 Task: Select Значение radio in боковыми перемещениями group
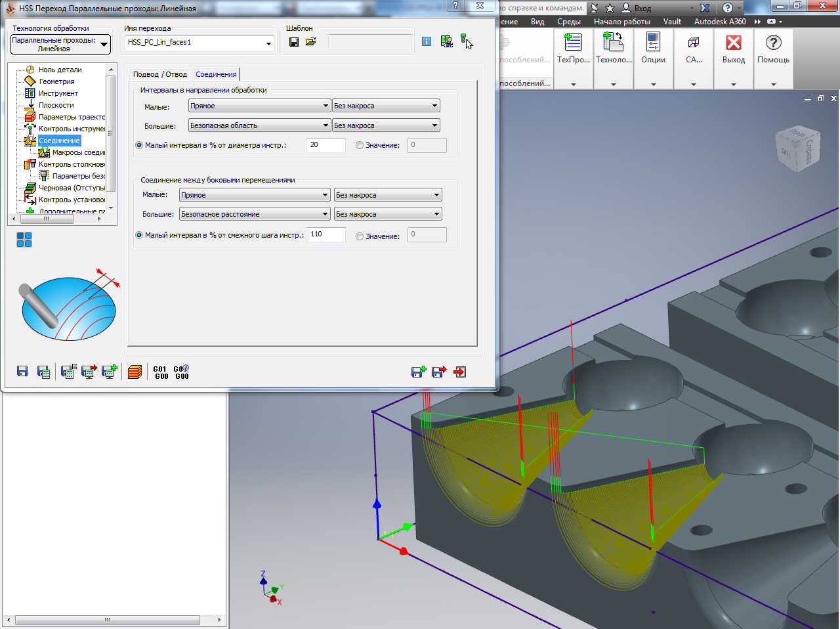point(360,236)
